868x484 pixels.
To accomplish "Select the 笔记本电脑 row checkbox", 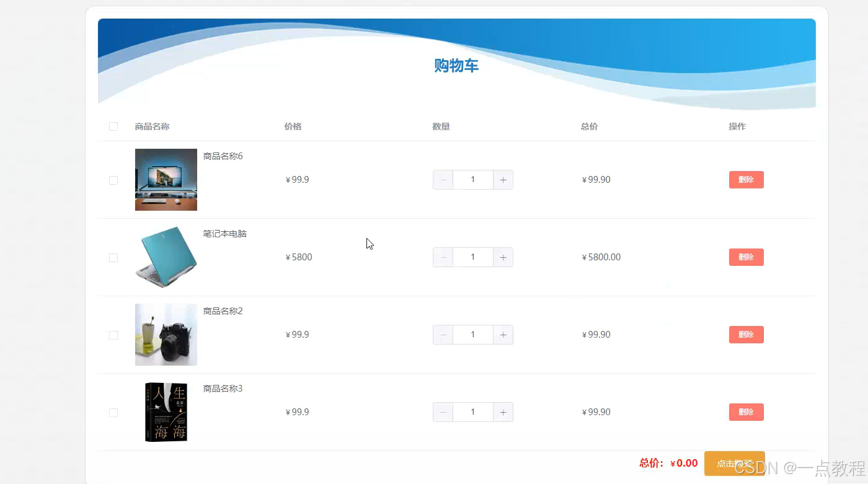I will pos(113,258).
